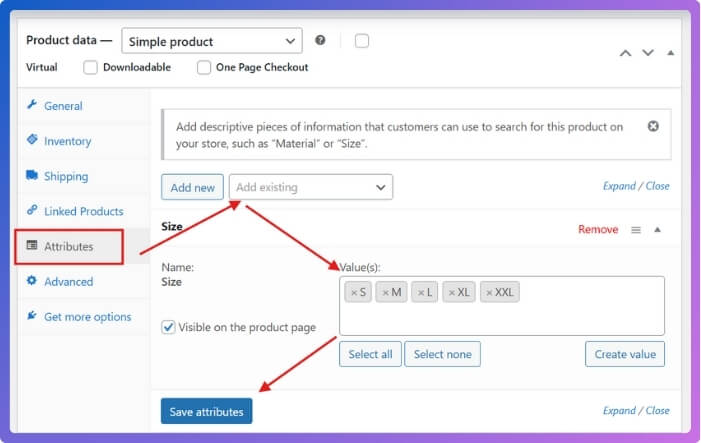Click the Value(s): label
This screenshot has width=701, height=443.
(x=360, y=267)
